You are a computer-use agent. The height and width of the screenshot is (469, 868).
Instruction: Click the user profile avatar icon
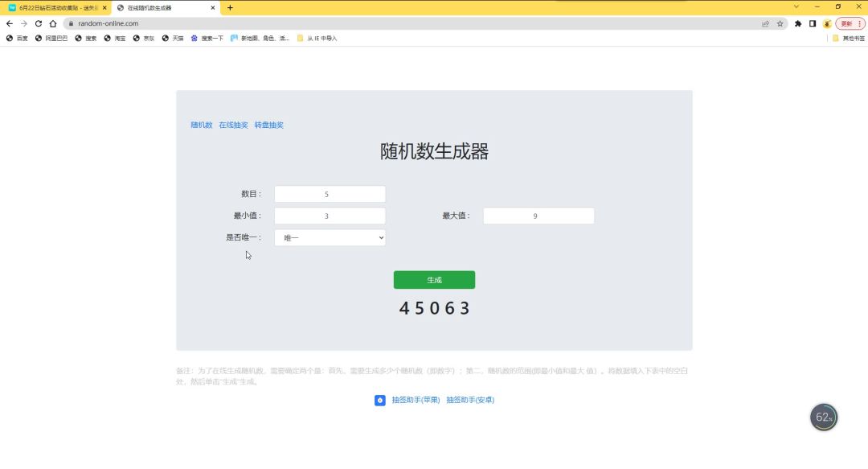point(827,23)
